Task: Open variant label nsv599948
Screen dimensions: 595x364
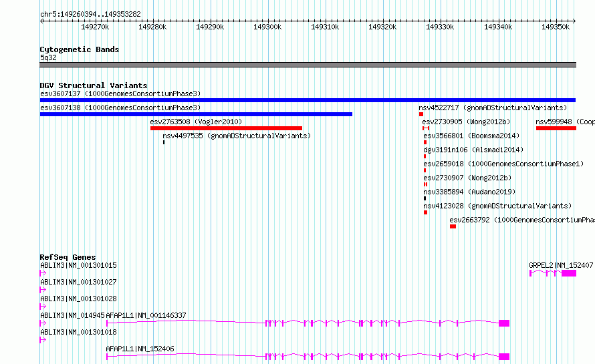Action: pyautogui.click(x=554, y=122)
